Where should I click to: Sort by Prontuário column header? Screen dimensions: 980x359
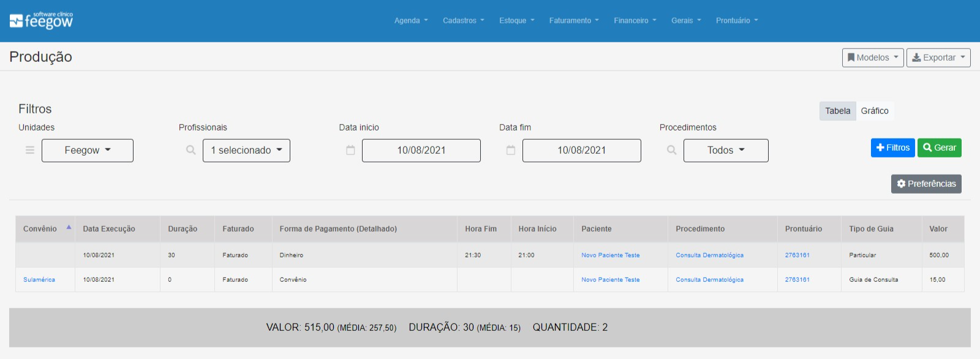tap(809, 229)
